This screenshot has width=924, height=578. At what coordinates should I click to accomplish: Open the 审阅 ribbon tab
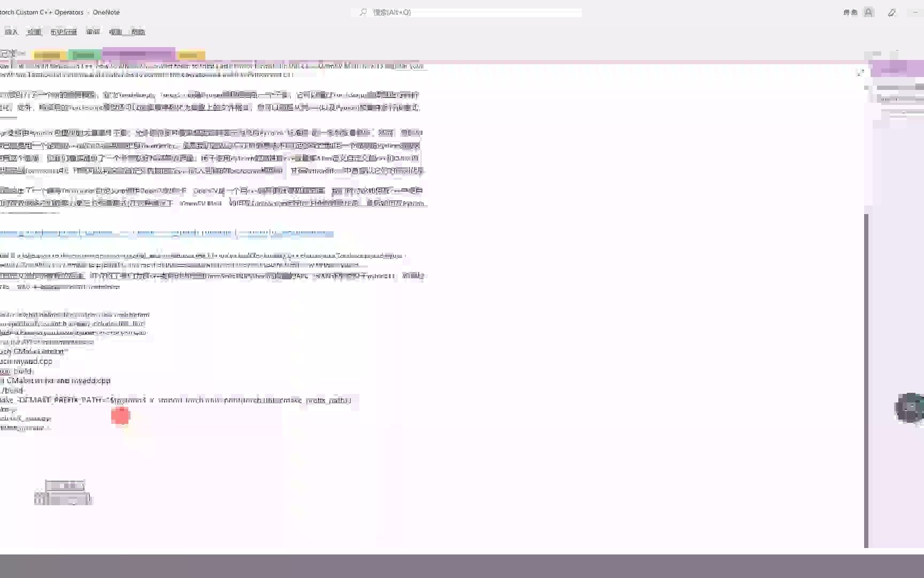click(93, 32)
